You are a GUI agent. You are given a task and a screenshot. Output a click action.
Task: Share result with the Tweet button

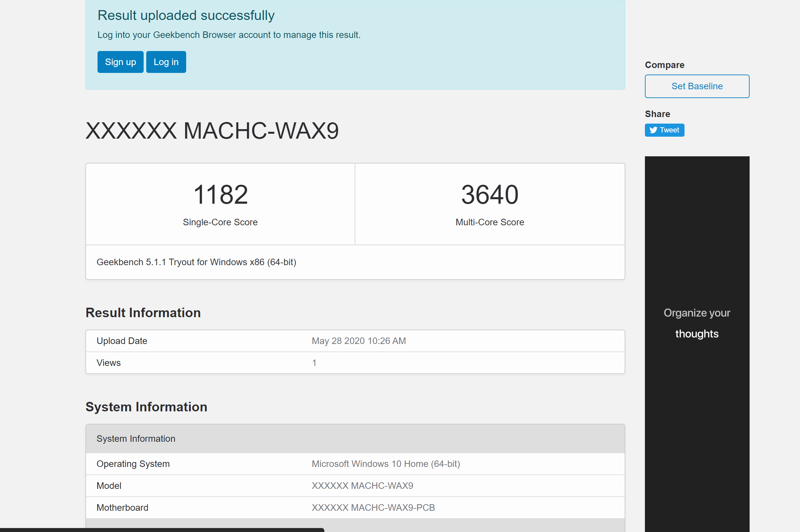(x=664, y=130)
